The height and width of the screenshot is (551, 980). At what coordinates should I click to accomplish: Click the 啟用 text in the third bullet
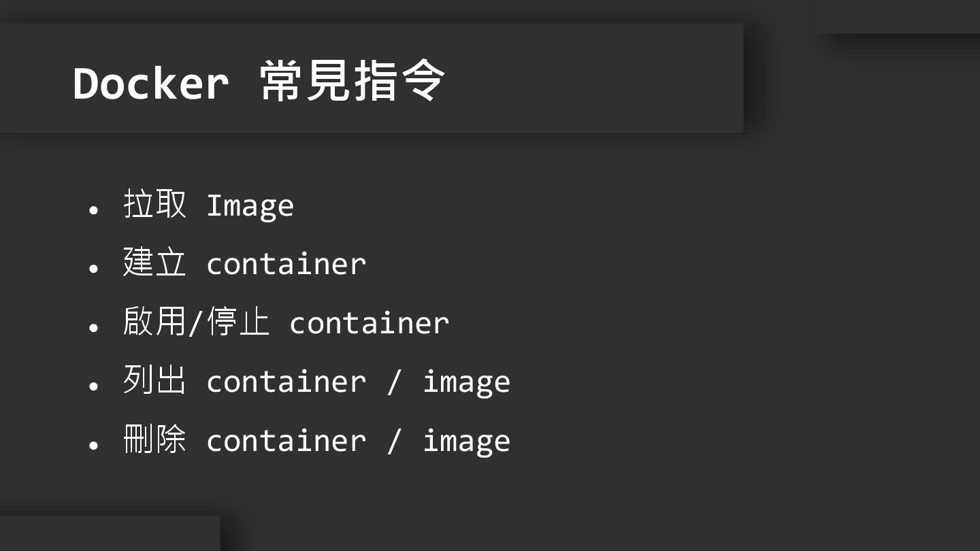click(154, 322)
